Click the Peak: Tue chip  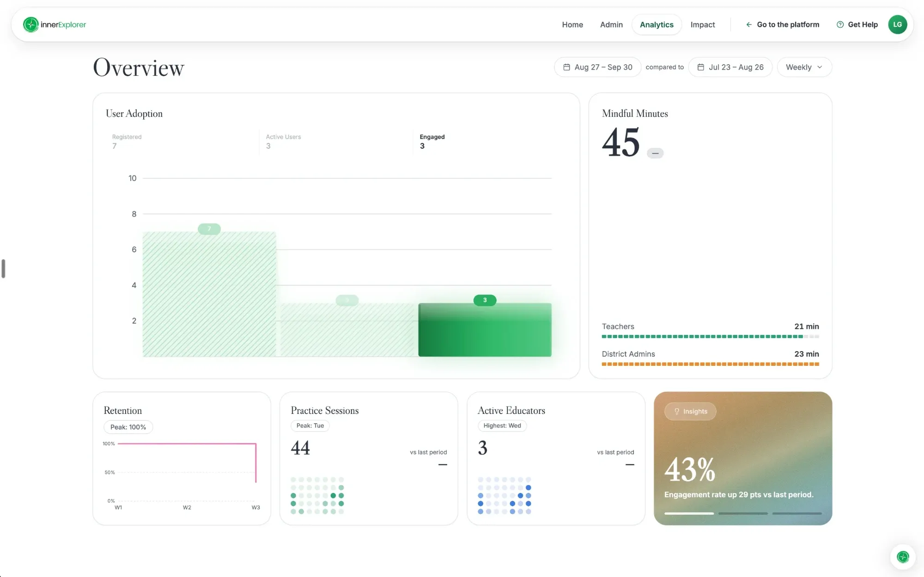click(x=310, y=425)
